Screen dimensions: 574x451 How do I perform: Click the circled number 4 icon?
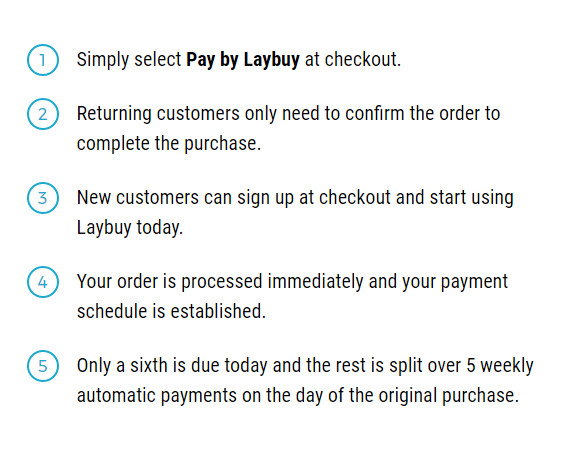click(x=43, y=282)
